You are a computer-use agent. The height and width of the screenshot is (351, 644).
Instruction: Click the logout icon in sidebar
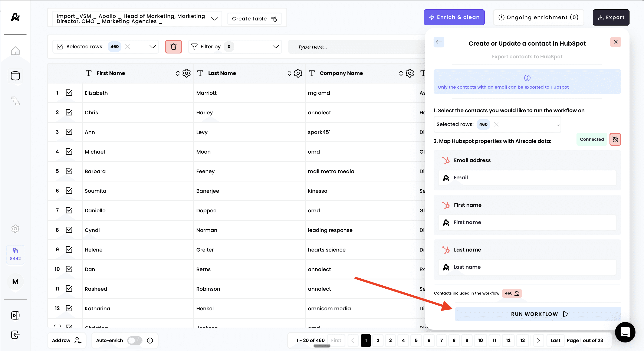click(15, 335)
